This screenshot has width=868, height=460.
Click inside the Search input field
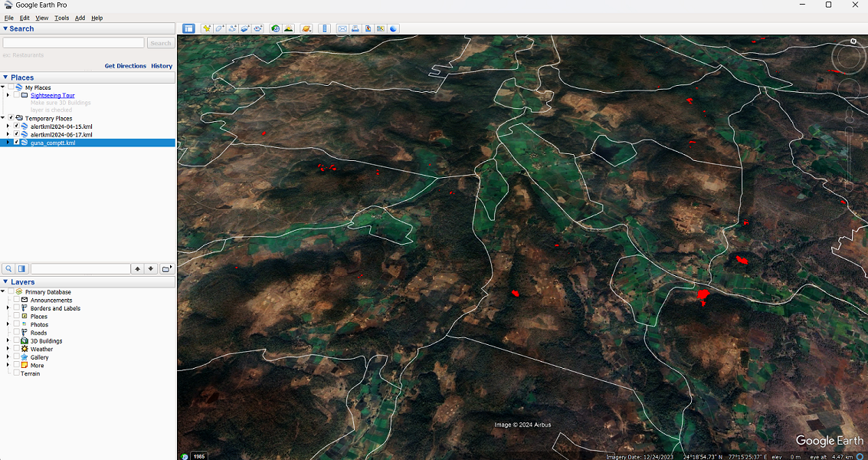click(x=74, y=43)
